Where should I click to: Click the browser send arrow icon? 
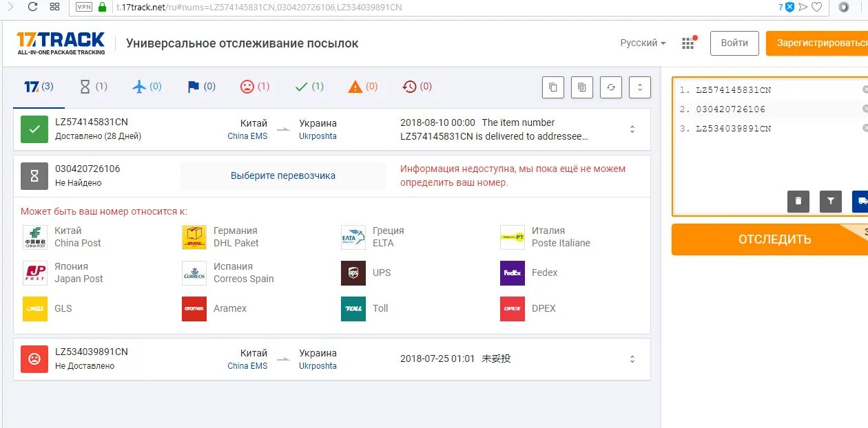[x=803, y=7]
